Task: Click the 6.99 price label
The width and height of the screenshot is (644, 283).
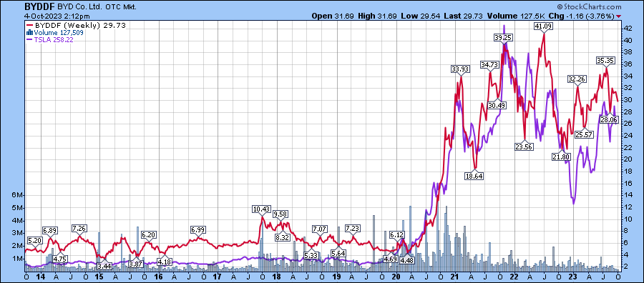Action: pos(198,229)
